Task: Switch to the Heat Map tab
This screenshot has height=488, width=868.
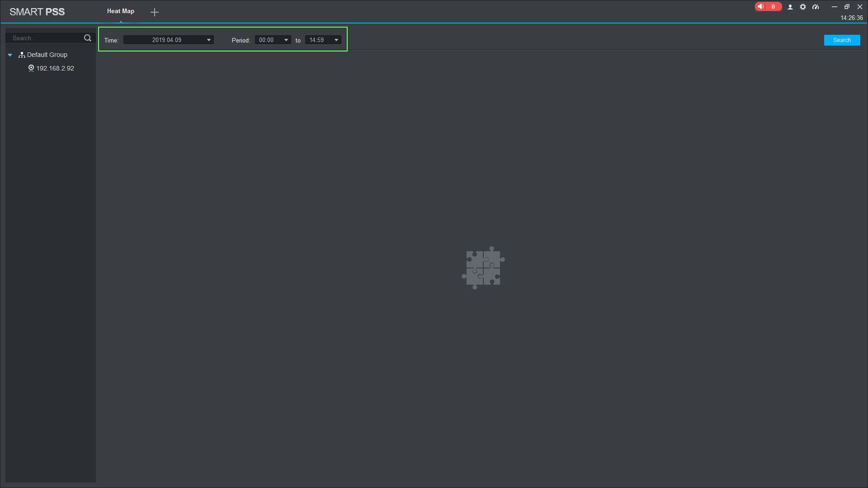Action: click(121, 11)
